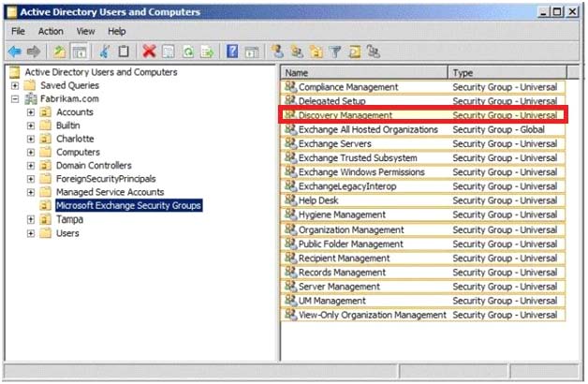Toggle the Show/Hide Console Tree button
588x384 pixels.
coord(80,52)
